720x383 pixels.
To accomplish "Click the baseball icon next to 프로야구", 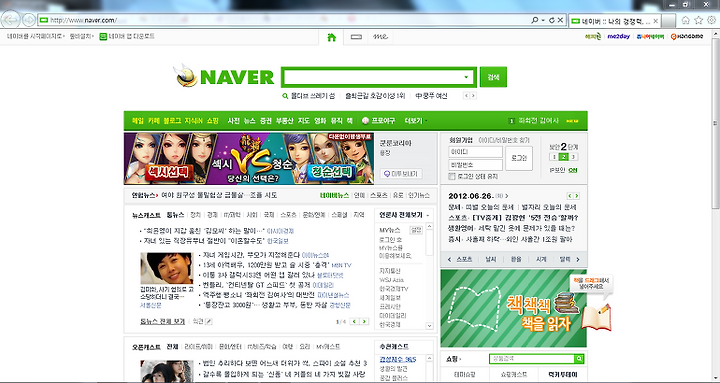I will (366, 121).
